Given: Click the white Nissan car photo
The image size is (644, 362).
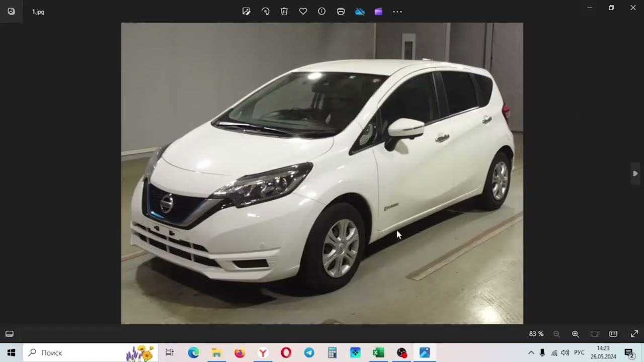Looking at the screenshot, I should point(322,173).
